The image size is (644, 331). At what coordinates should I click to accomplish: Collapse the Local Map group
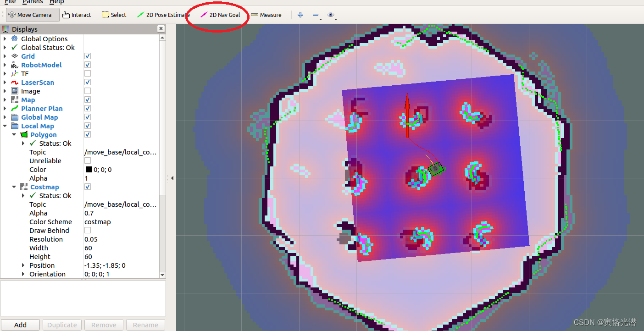(x=5, y=126)
